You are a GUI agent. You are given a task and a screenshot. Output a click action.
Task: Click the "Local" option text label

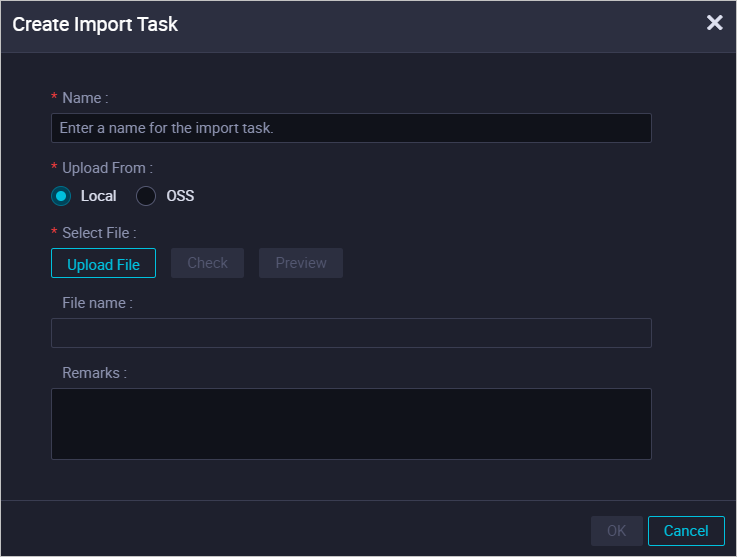click(x=98, y=196)
